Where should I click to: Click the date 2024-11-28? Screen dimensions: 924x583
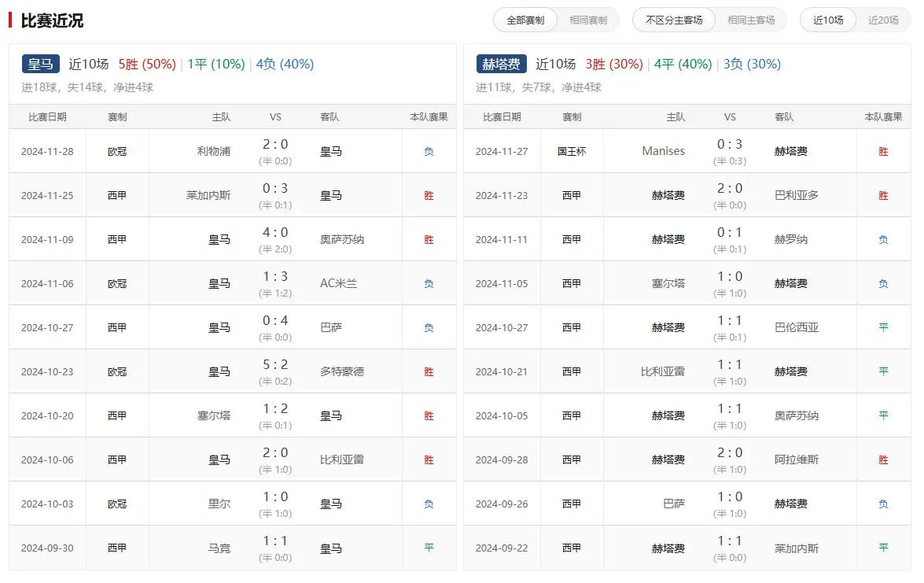[47, 152]
